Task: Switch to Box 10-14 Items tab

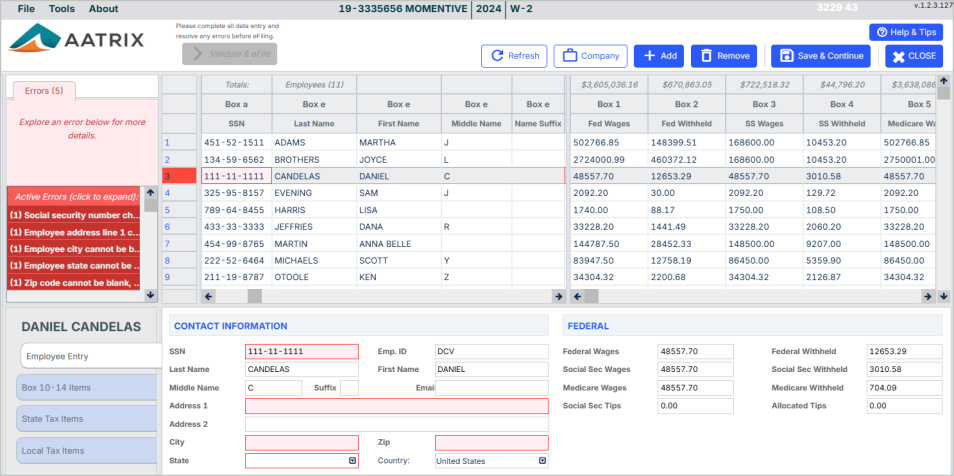Action: click(x=87, y=388)
